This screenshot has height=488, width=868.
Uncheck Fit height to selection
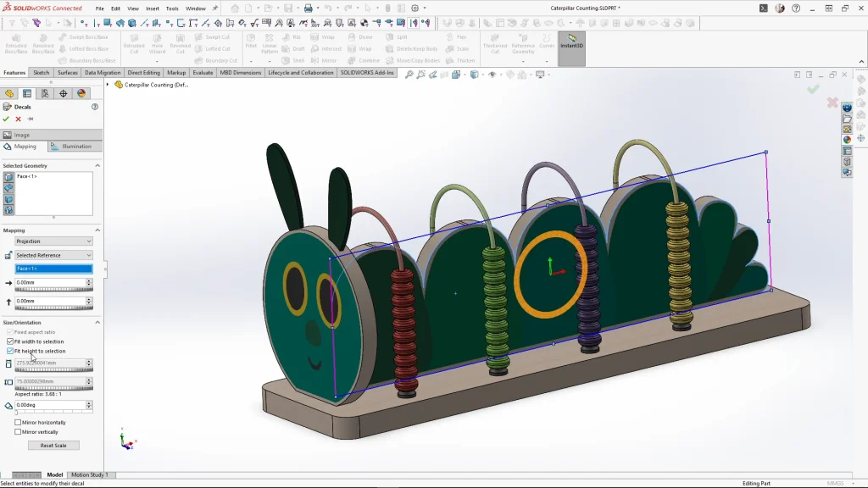[10, 351]
